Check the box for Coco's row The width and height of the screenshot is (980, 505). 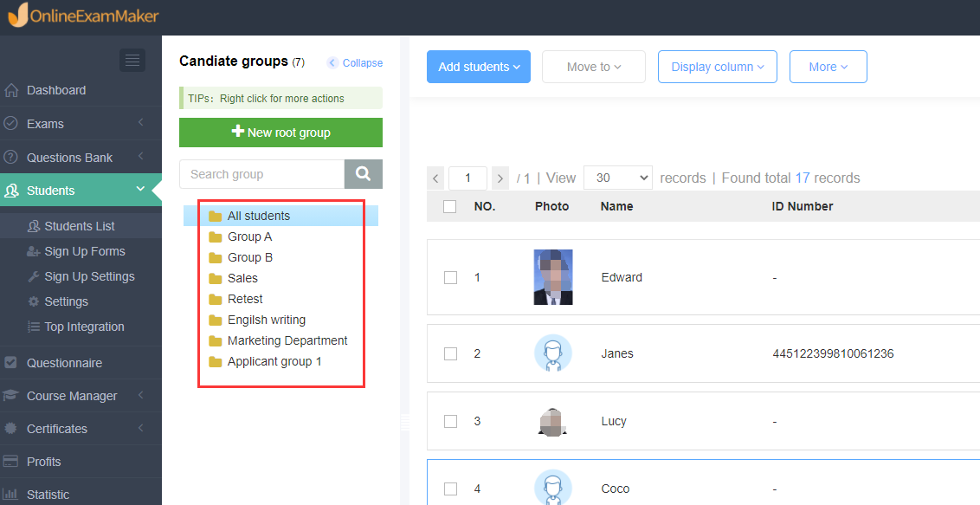450,489
